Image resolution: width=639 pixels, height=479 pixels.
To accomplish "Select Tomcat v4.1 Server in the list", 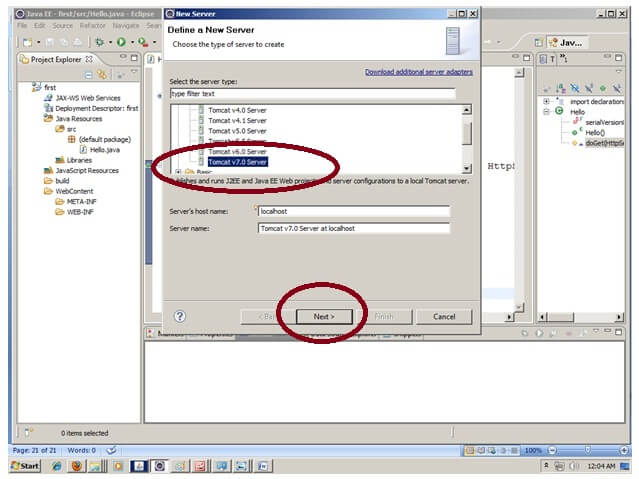I will click(237, 120).
